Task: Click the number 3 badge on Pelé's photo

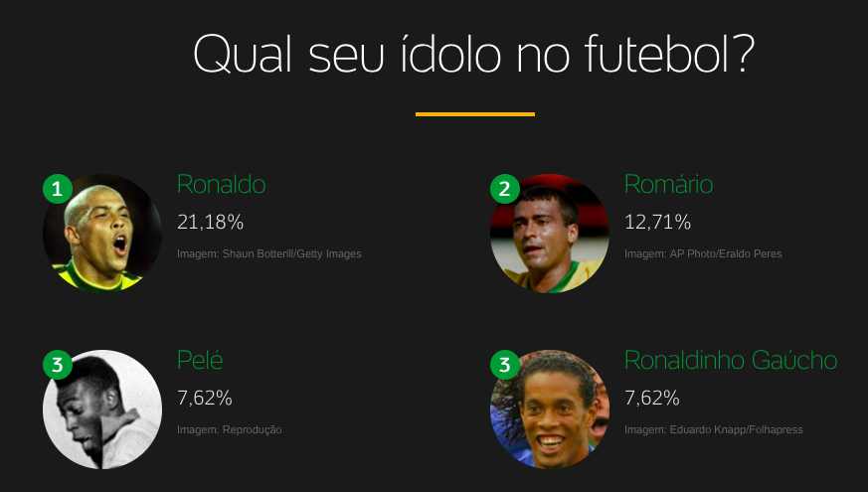Action: (x=58, y=365)
